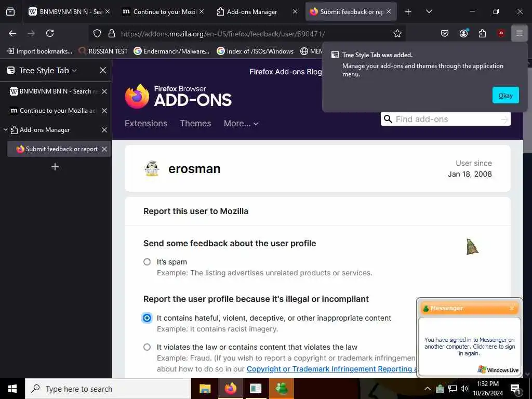Open new tab with plus in tab bar
This screenshot has height=399, width=532.
pyautogui.click(x=408, y=12)
